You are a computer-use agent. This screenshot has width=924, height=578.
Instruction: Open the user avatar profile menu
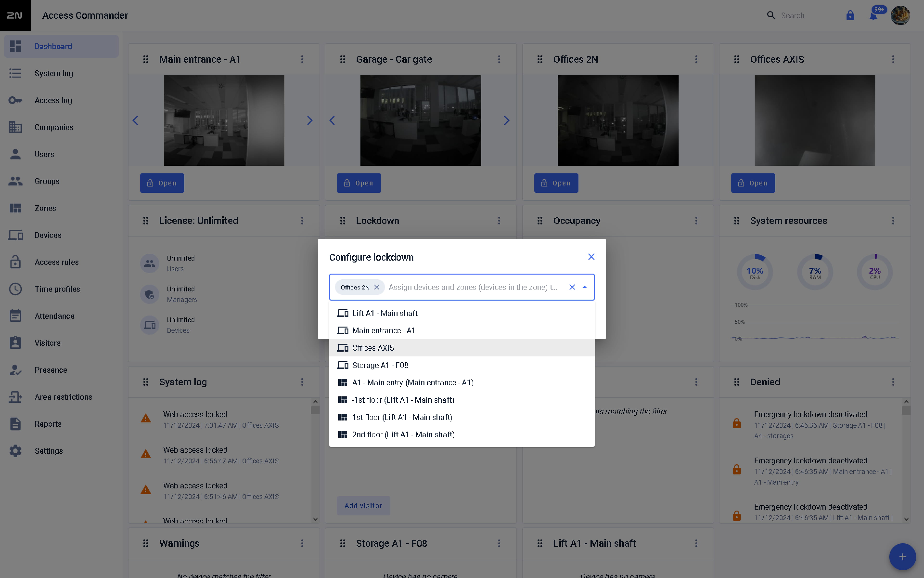click(900, 15)
